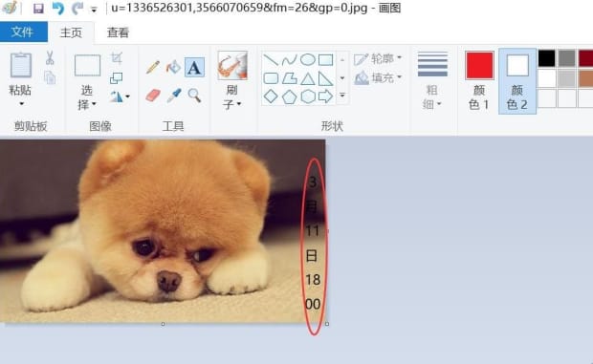Select the Oval shape

[x=307, y=59]
